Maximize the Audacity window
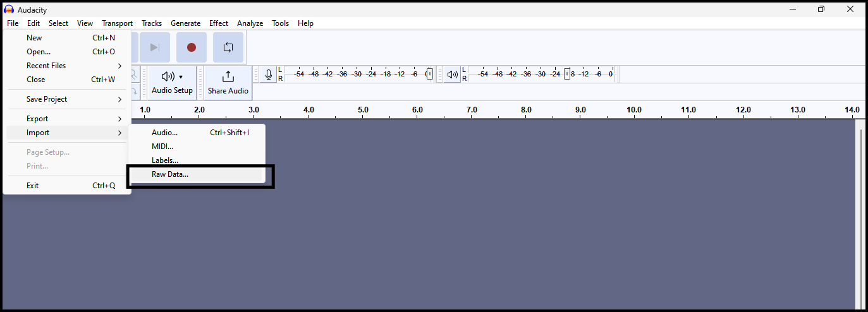 pos(821,9)
